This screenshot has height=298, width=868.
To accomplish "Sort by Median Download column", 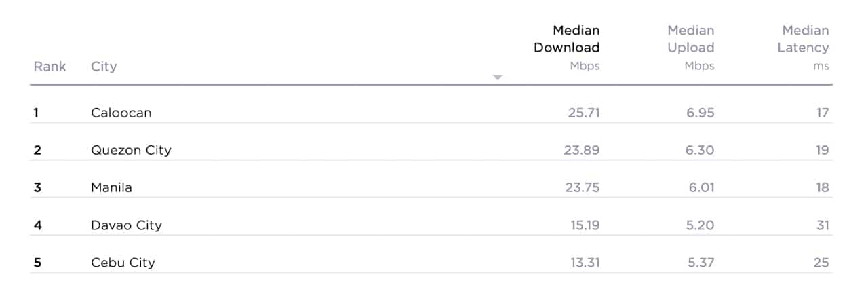I will click(566, 39).
